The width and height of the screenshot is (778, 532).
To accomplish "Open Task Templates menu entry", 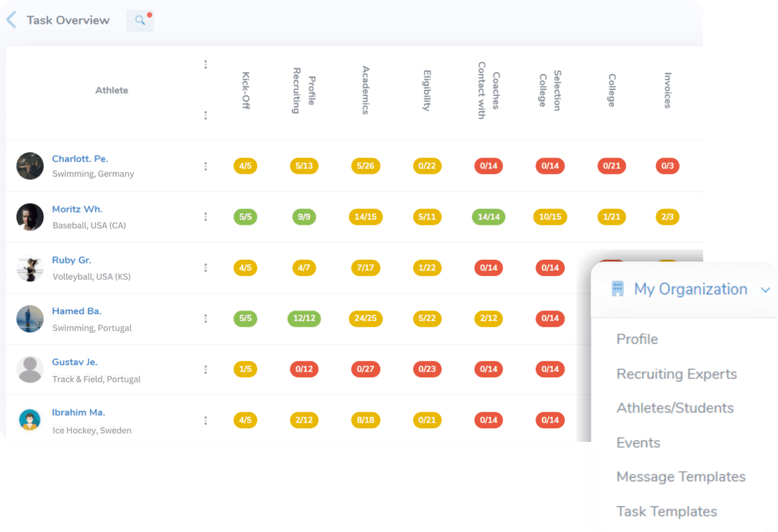I will pyautogui.click(x=666, y=511).
